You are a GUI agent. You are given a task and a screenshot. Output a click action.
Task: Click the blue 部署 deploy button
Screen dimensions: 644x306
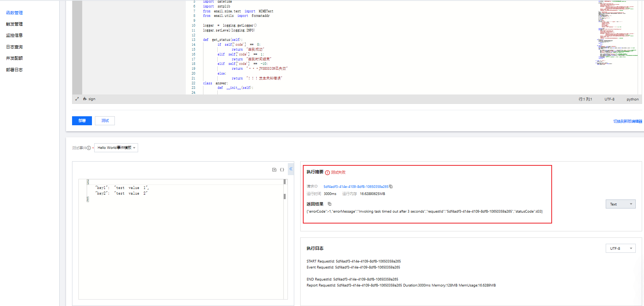click(x=82, y=121)
